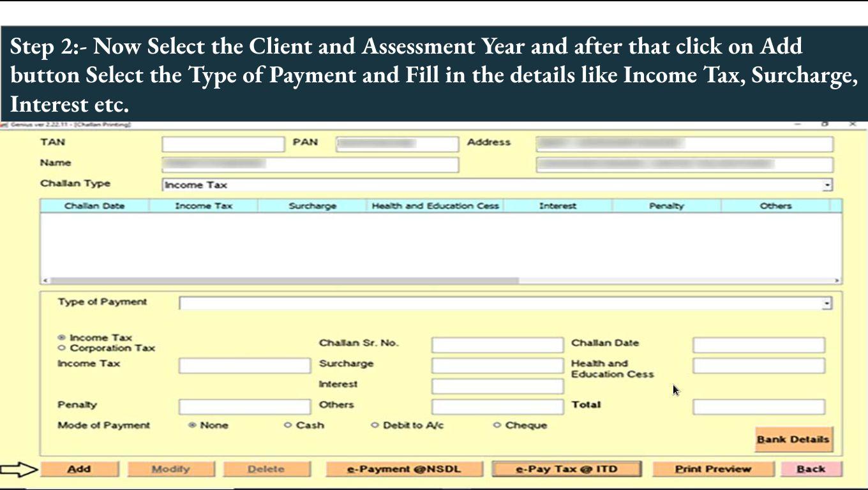Image resolution: width=868 pixels, height=490 pixels.
Task: Select the Income Tax radio button
Action: 62,338
